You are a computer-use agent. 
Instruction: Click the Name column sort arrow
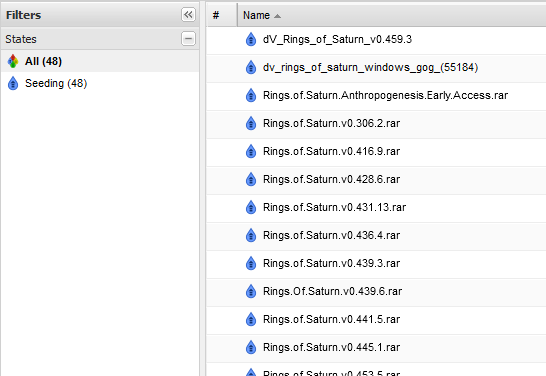277,16
